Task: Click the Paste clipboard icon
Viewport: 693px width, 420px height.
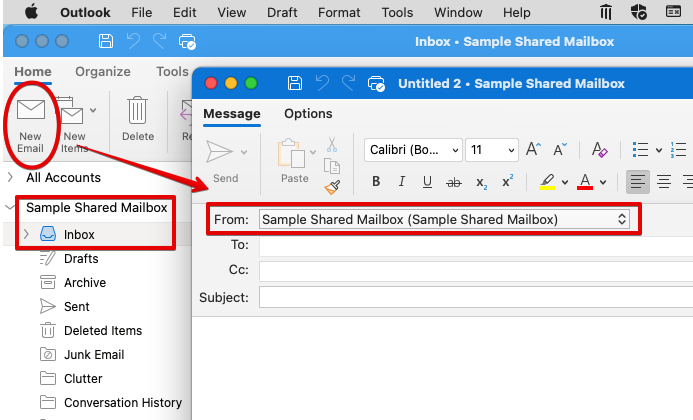Action: click(x=291, y=153)
